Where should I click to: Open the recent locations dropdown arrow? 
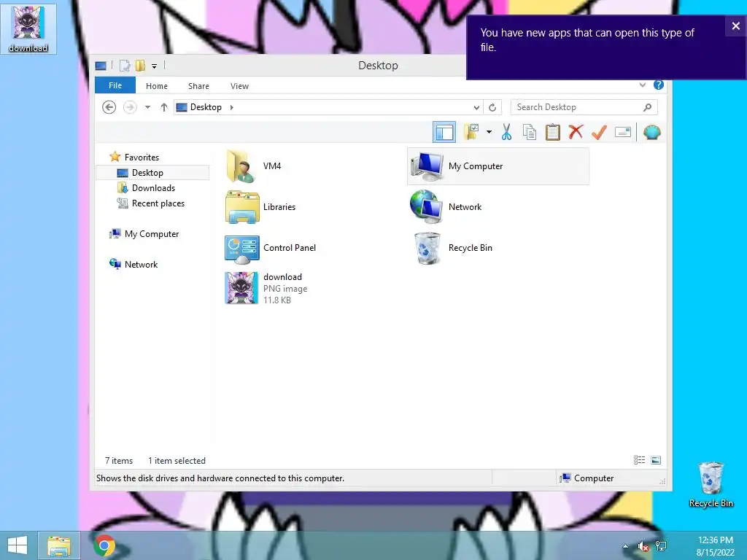[x=147, y=107]
